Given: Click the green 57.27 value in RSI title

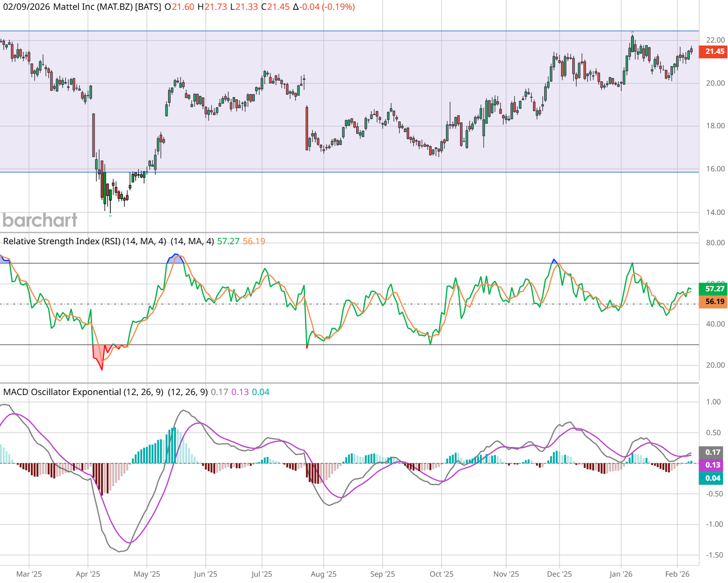Looking at the screenshot, I should pyautogui.click(x=228, y=241).
